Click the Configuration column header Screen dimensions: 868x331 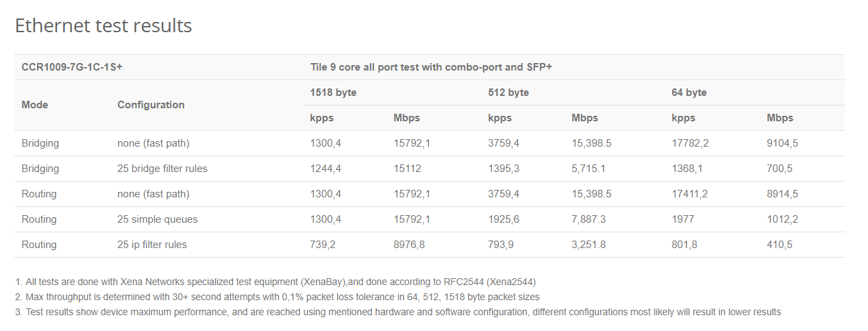[151, 105]
